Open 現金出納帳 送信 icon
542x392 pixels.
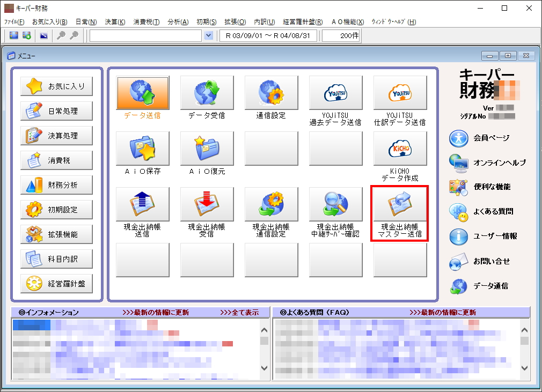click(x=142, y=204)
